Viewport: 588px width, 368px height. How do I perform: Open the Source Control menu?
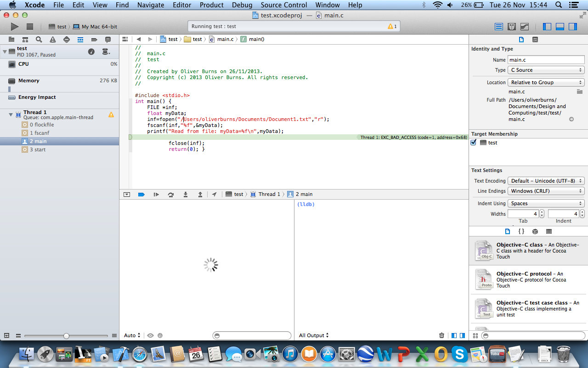coord(284,5)
